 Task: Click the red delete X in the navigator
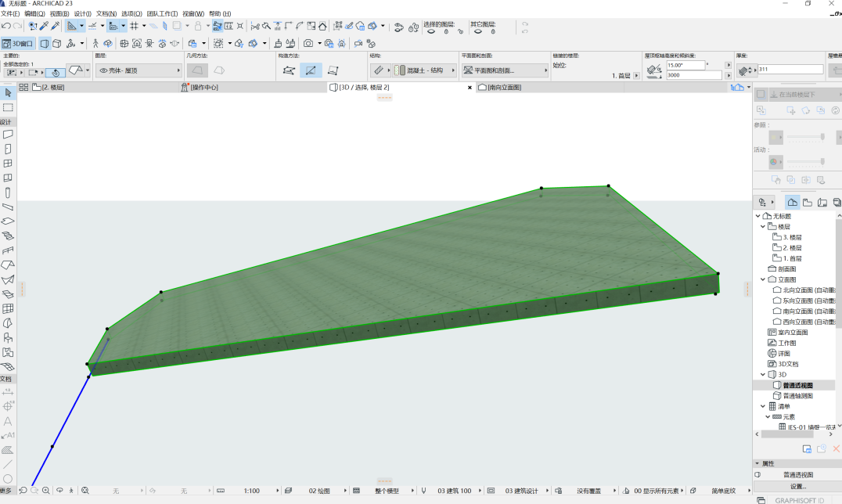836,448
